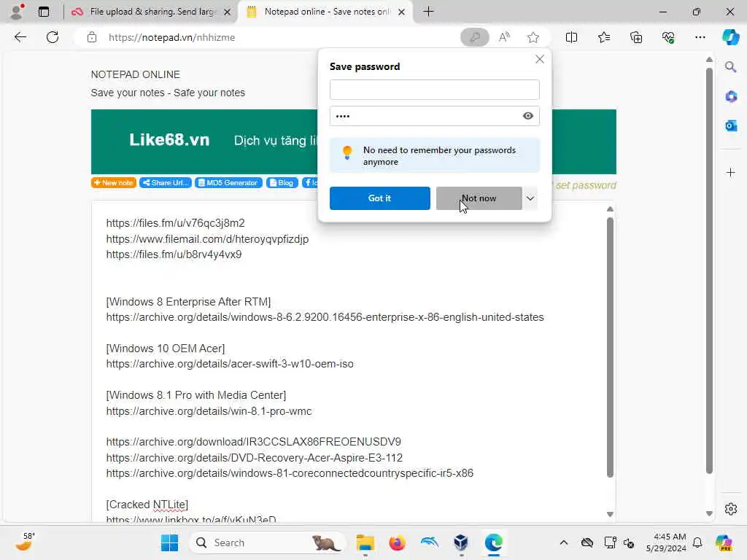Close the Notepad online tab
This screenshot has height=560, width=747.
click(x=402, y=12)
